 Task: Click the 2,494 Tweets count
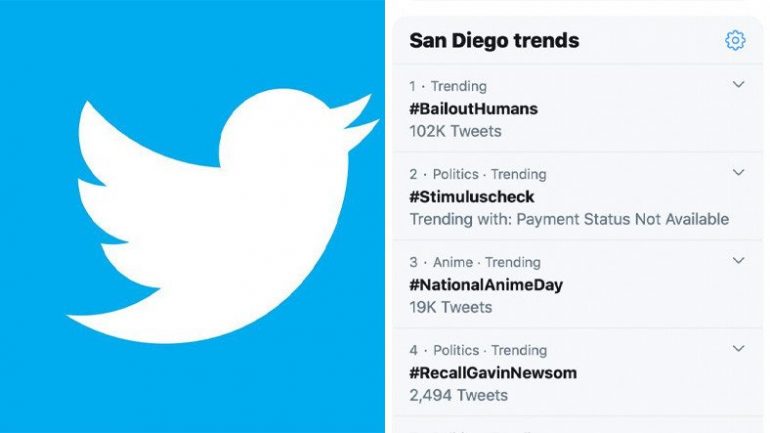point(458,395)
